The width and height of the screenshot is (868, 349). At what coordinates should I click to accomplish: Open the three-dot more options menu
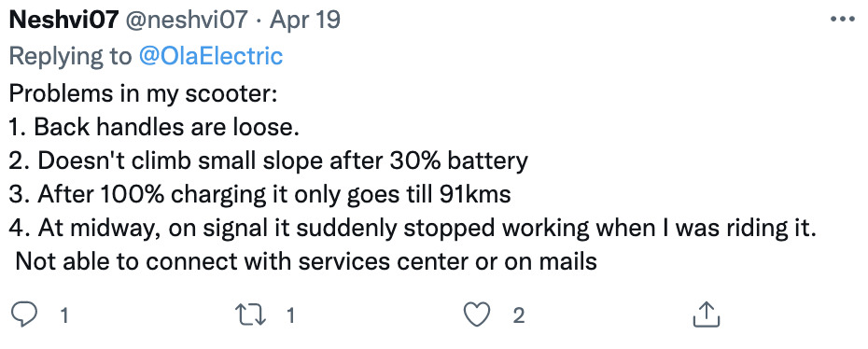(x=843, y=20)
